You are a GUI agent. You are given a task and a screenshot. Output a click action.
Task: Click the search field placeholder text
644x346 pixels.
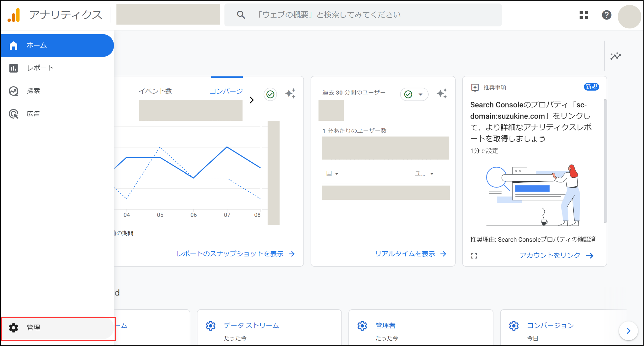(x=329, y=15)
